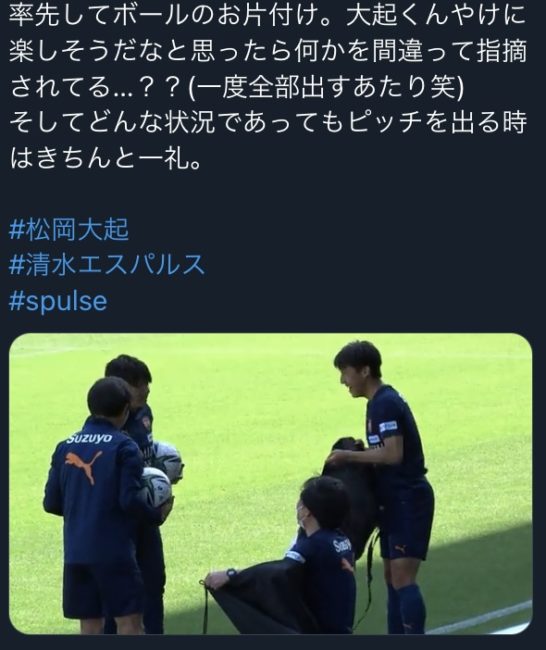The width and height of the screenshot is (546, 650).
Task: Click the small Puma logo on player's shorts
Action: click(x=399, y=549)
